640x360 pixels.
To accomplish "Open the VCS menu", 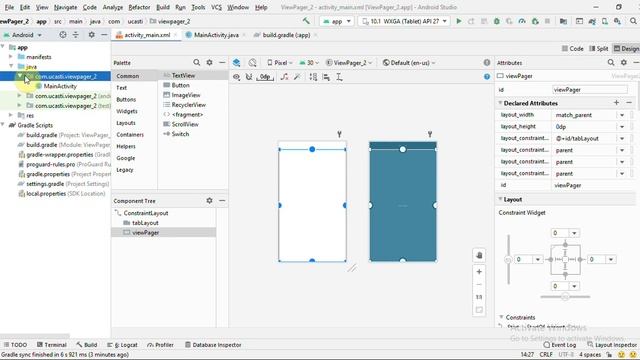I will click(216, 7).
